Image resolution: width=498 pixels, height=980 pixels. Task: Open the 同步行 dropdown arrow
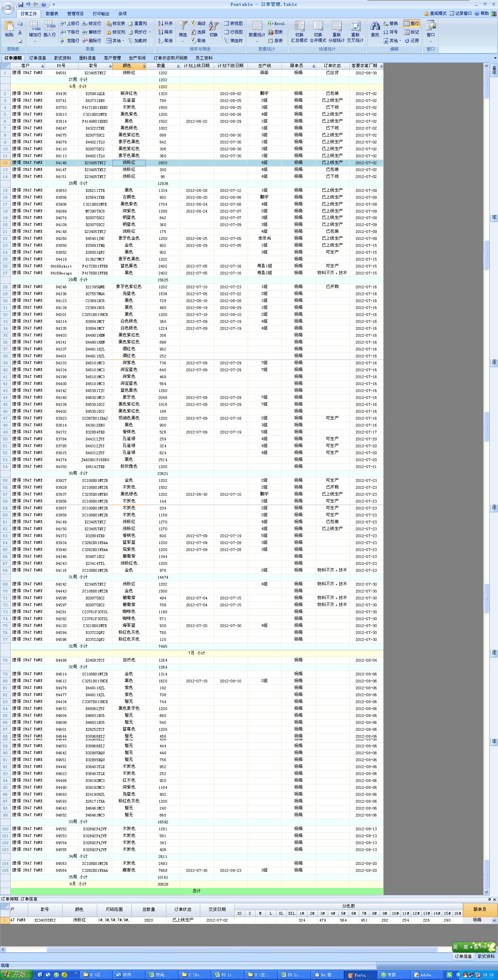pyautogui.click(x=150, y=32)
